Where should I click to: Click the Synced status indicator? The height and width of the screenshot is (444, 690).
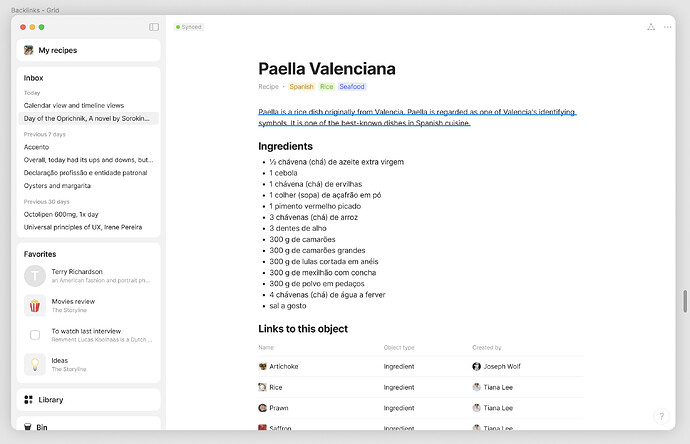[x=189, y=27]
